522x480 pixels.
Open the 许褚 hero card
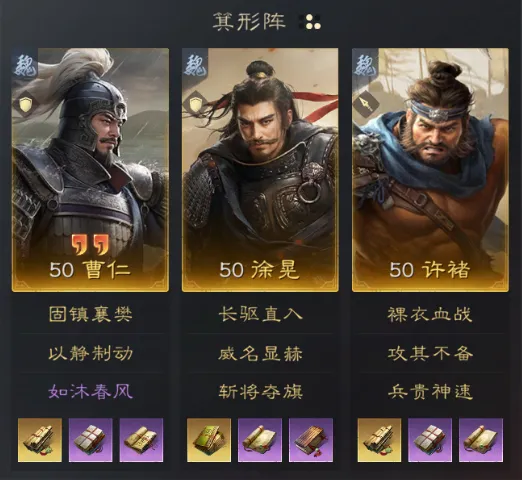point(430,170)
